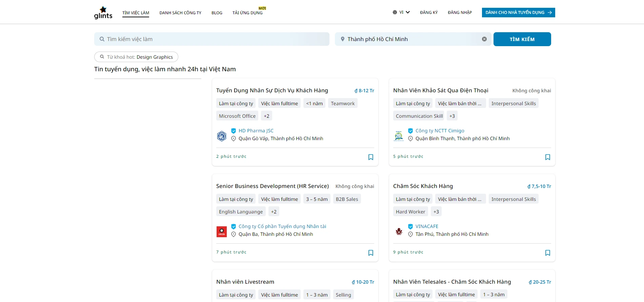The width and height of the screenshot is (644, 302).
Task: Click the 8-12 Tr salary label
Action: point(364,91)
